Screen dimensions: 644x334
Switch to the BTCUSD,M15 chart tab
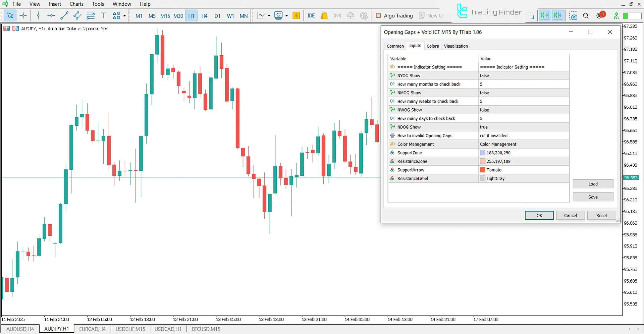205,329
